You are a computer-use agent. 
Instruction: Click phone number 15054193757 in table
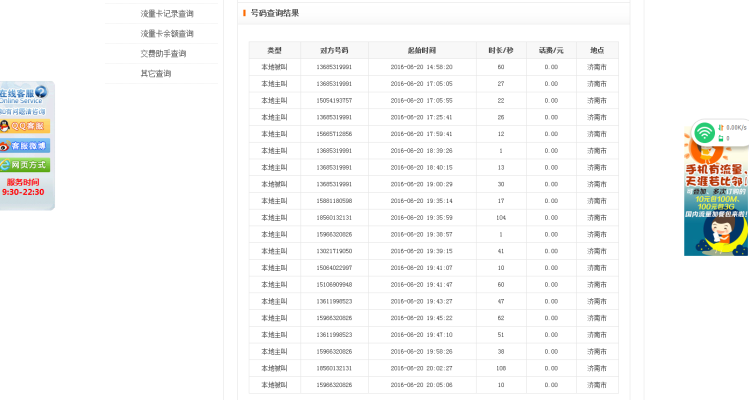[x=334, y=101]
